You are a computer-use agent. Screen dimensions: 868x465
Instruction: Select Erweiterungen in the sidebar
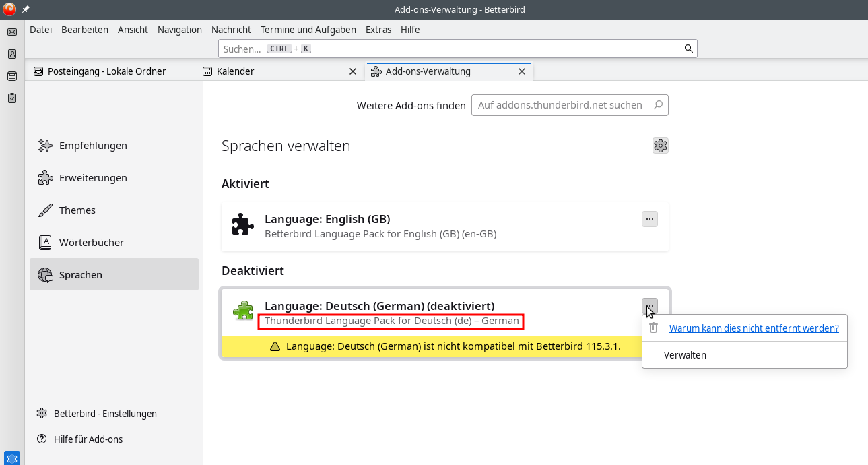(114, 178)
